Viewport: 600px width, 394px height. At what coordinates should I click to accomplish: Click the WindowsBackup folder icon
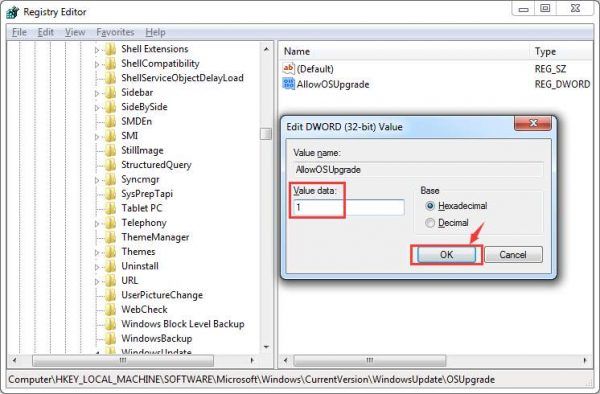110,339
